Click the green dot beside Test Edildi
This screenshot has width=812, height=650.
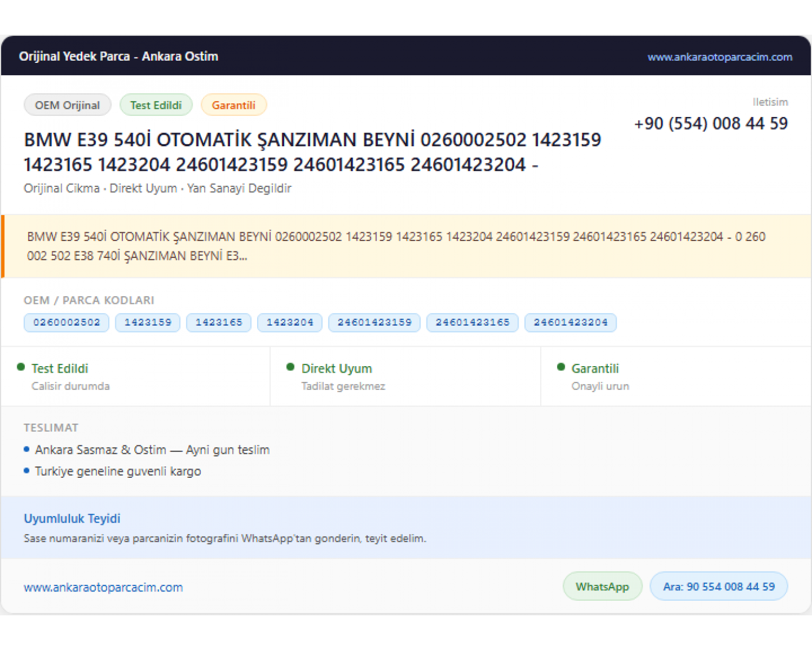[21, 367]
